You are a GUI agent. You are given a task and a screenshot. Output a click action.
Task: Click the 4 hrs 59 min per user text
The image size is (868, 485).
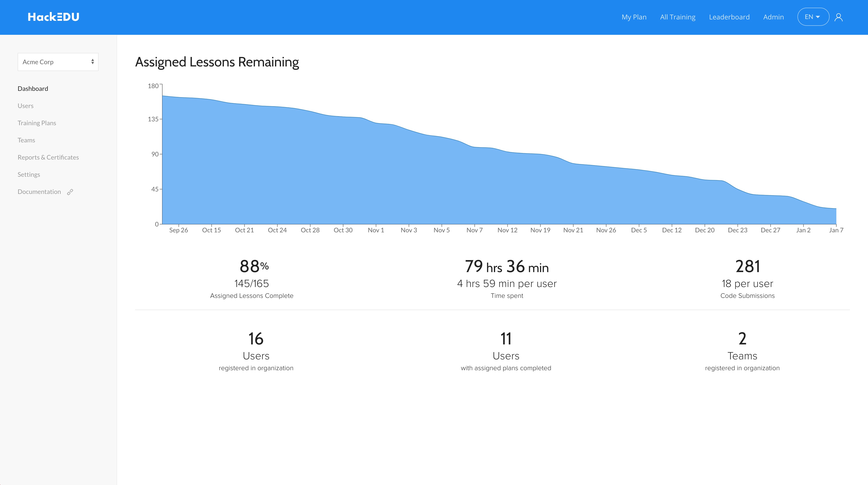pyautogui.click(x=507, y=284)
